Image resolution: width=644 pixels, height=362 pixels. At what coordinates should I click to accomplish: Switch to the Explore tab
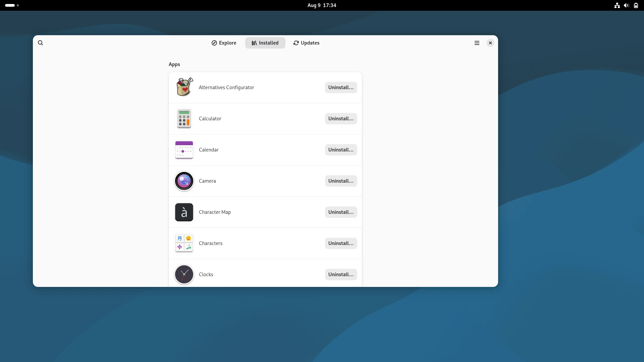(x=223, y=43)
